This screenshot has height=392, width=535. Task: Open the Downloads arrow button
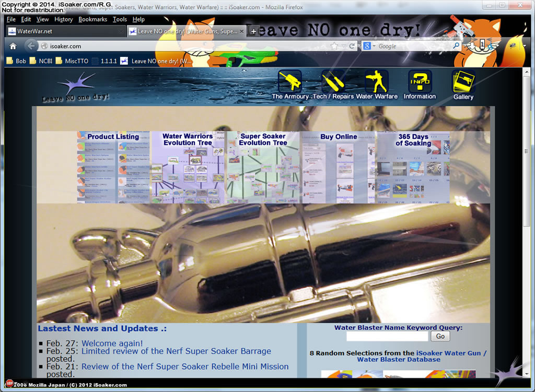pyautogui.click(x=472, y=46)
